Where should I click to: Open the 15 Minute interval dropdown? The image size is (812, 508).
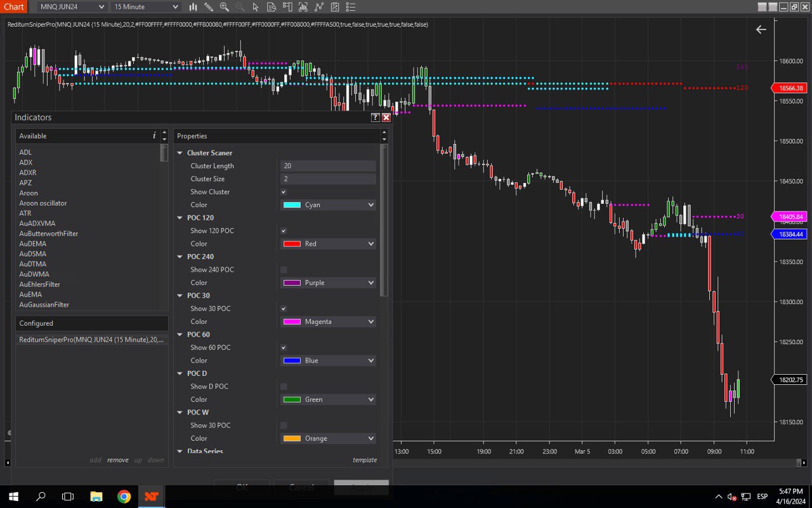[x=146, y=7]
